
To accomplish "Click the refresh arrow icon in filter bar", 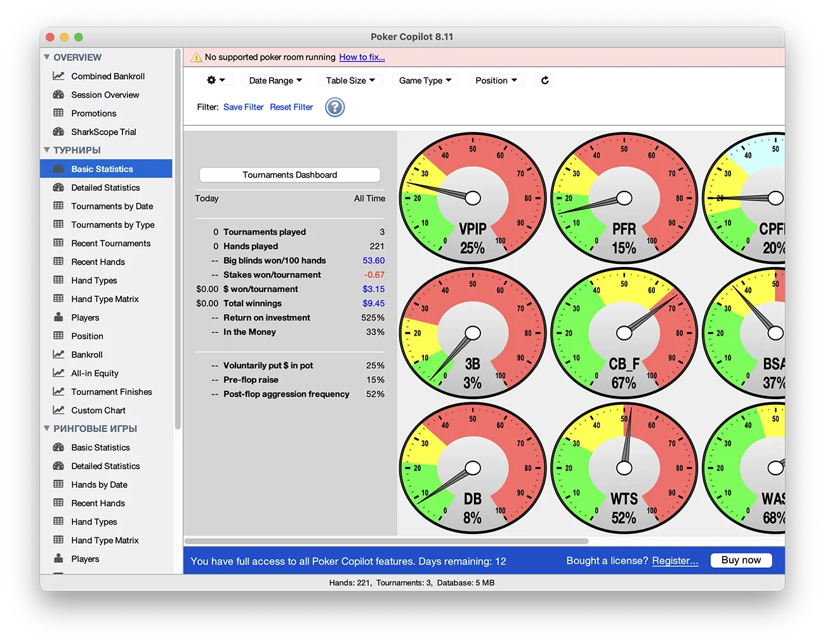I will (x=544, y=81).
